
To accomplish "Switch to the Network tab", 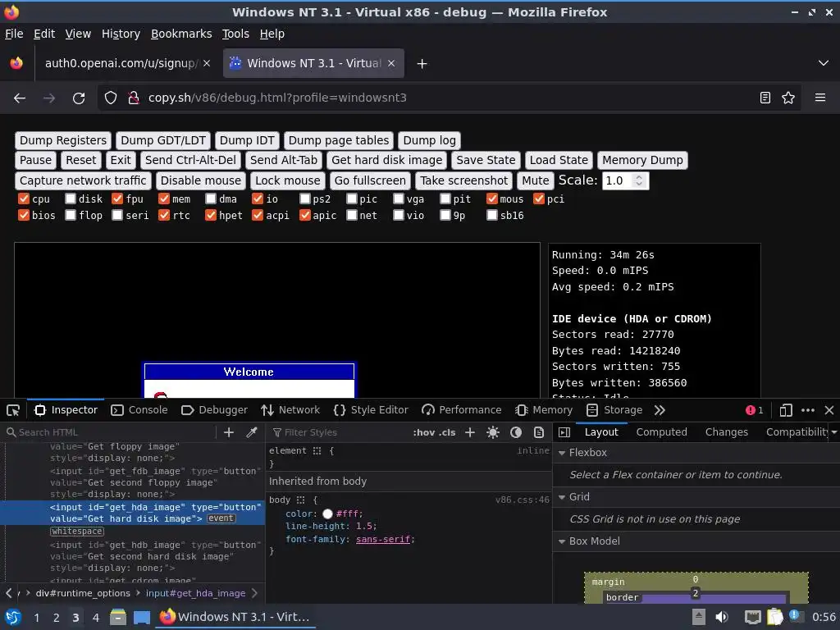I will [x=290, y=410].
